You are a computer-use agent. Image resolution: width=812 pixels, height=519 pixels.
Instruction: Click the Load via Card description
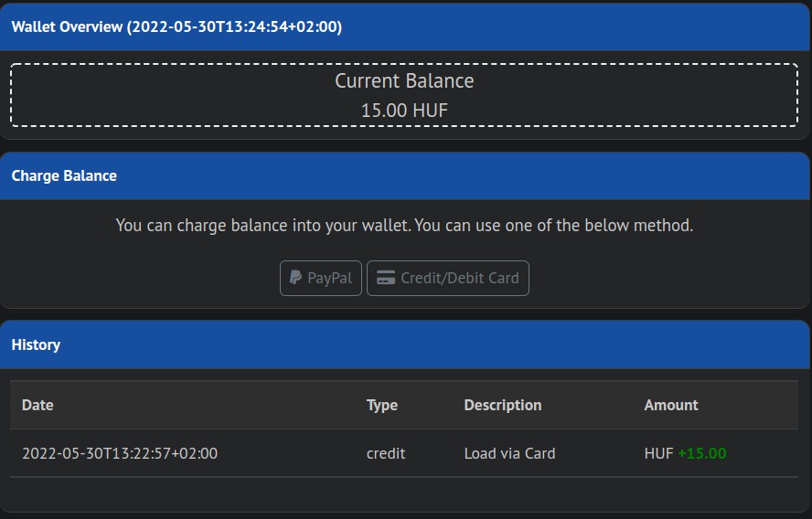tap(509, 453)
